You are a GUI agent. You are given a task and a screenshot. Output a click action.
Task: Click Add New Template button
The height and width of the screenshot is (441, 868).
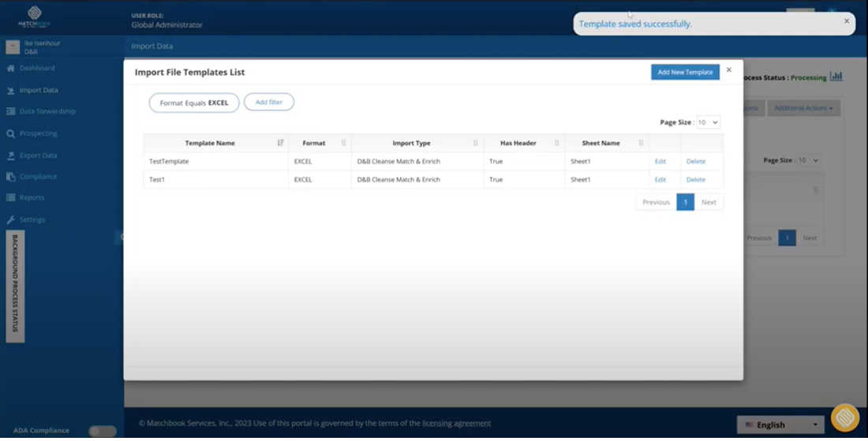point(685,72)
